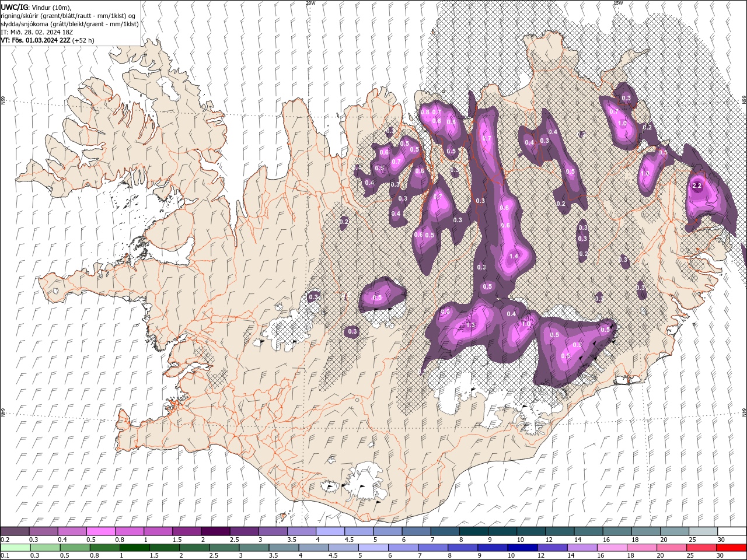The image size is (747, 560).
Task: Click lower legend swatch between 2.5 and 3
Action: [x=224, y=548]
